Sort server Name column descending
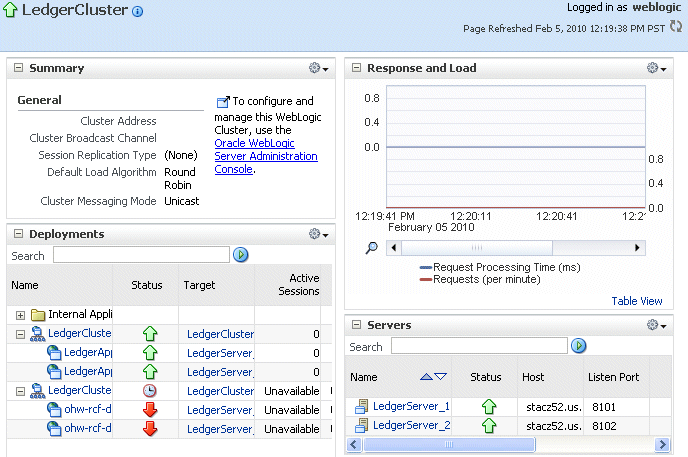 coord(440,376)
